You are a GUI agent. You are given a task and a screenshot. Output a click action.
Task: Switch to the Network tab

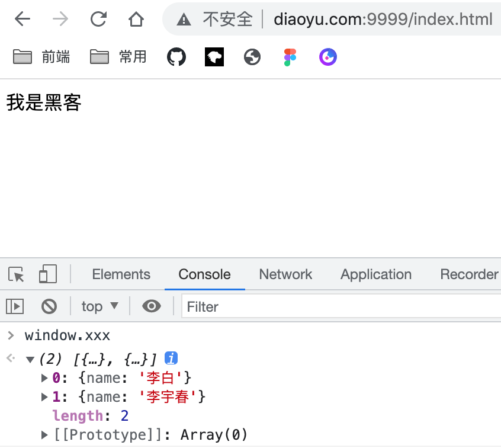(285, 274)
